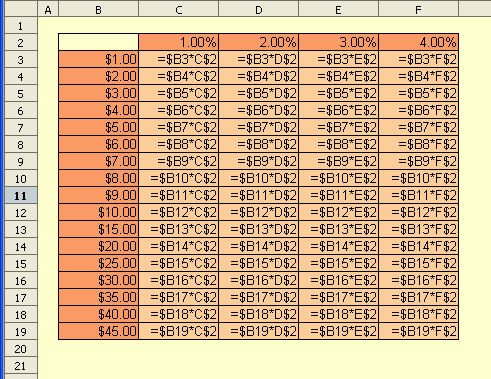Select row 20 header
Viewport: 491px width, 379px height.
[21, 349]
